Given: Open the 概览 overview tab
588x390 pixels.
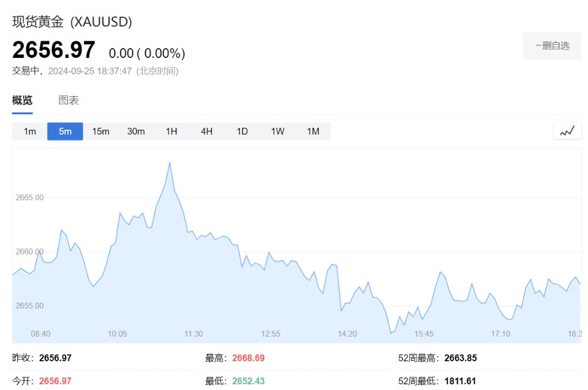Looking at the screenshot, I should 22,100.
